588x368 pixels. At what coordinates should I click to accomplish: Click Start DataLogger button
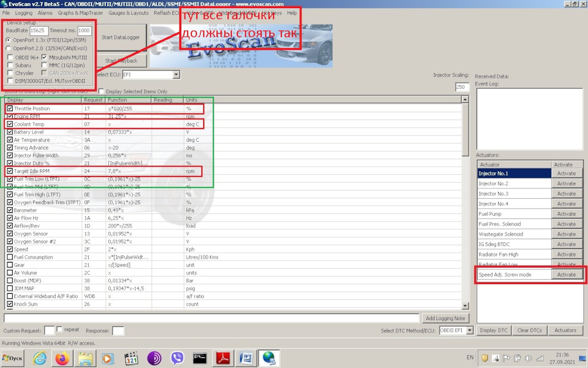click(x=121, y=37)
